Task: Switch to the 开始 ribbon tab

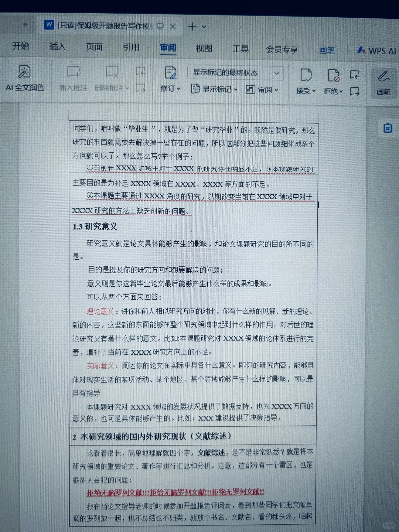Action: pos(21,46)
